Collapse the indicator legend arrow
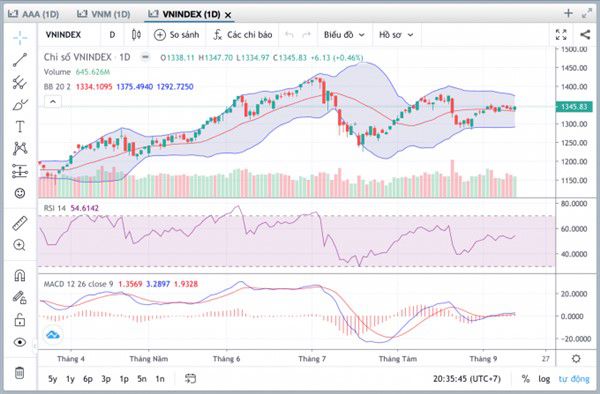The image size is (600, 394). (x=53, y=102)
